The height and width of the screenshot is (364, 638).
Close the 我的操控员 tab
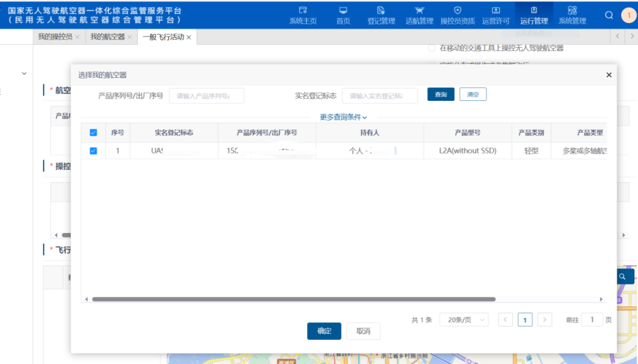(77, 37)
